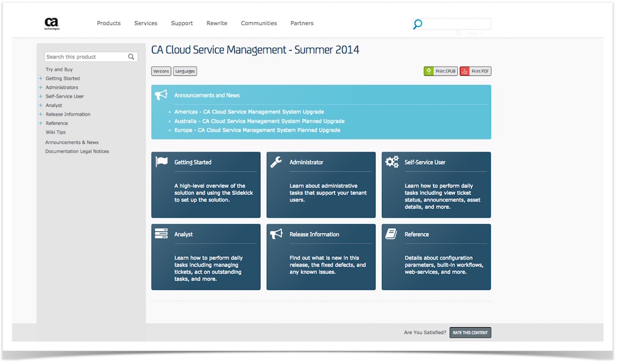Open the Communities menu
619x364 pixels.
[259, 23]
